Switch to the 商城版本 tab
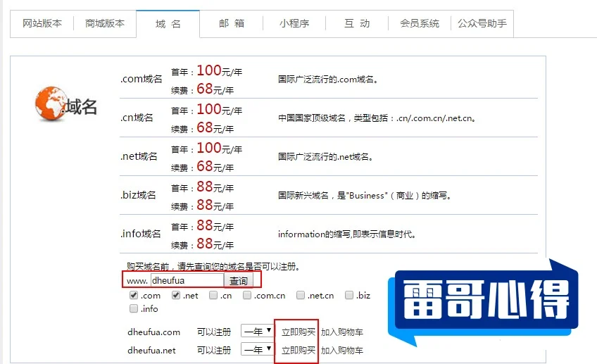 click(x=105, y=24)
